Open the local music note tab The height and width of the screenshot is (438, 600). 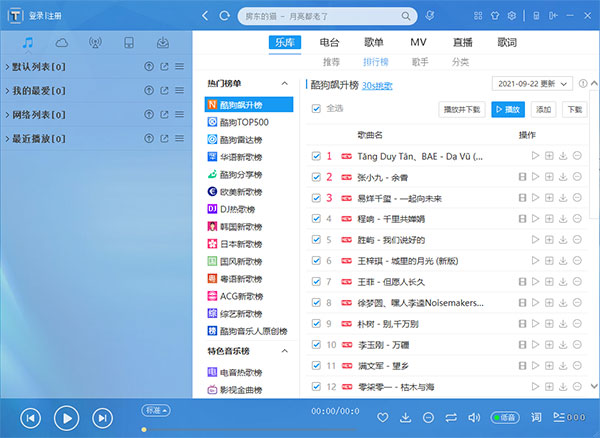[27, 42]
